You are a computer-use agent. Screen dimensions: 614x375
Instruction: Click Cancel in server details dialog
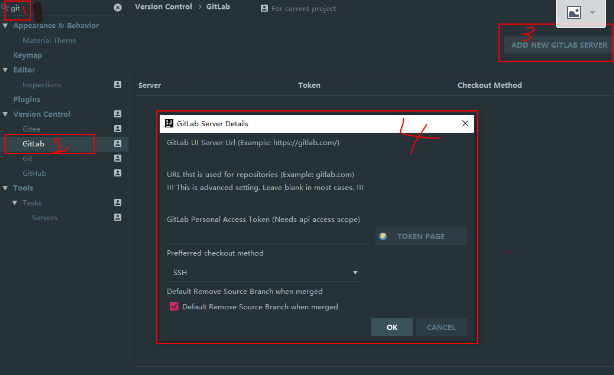point(441,327)
